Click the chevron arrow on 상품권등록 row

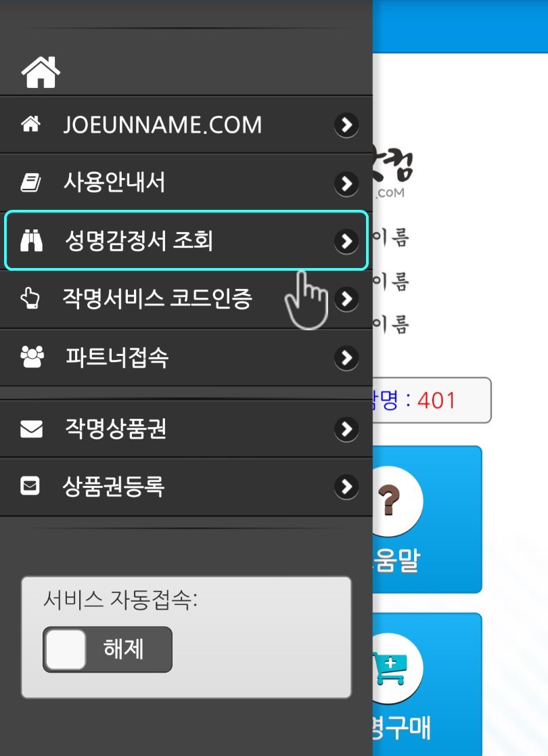click(346, 487)
